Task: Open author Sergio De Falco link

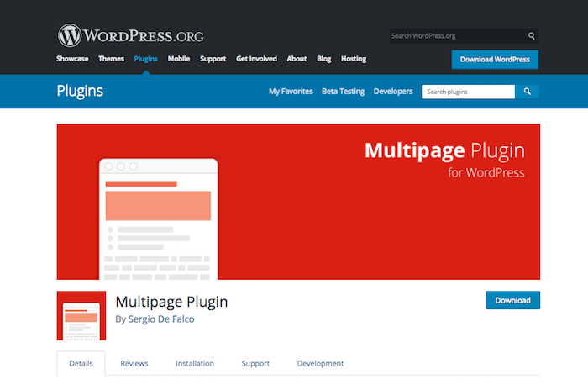Action: click(x=161, y=319)
